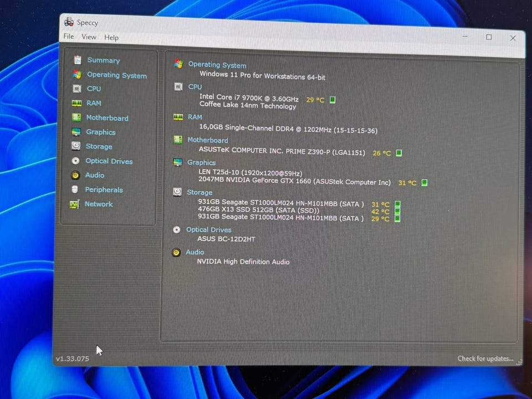This screenshot has height=399, width=532.
Task: Click the GPU temperature indicator beside 31 °C
Action: (x=424, y=183)
